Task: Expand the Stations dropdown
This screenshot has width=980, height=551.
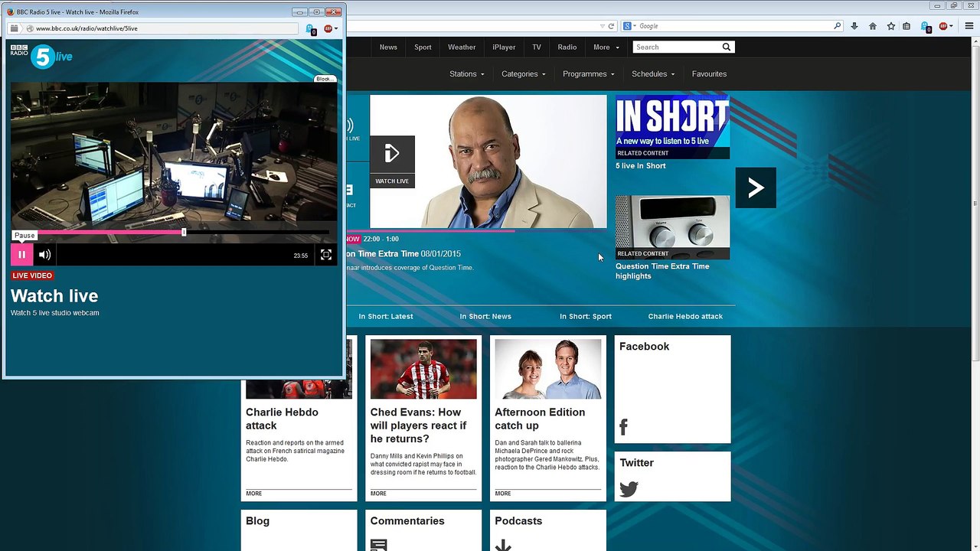Action: pos(467,74)
